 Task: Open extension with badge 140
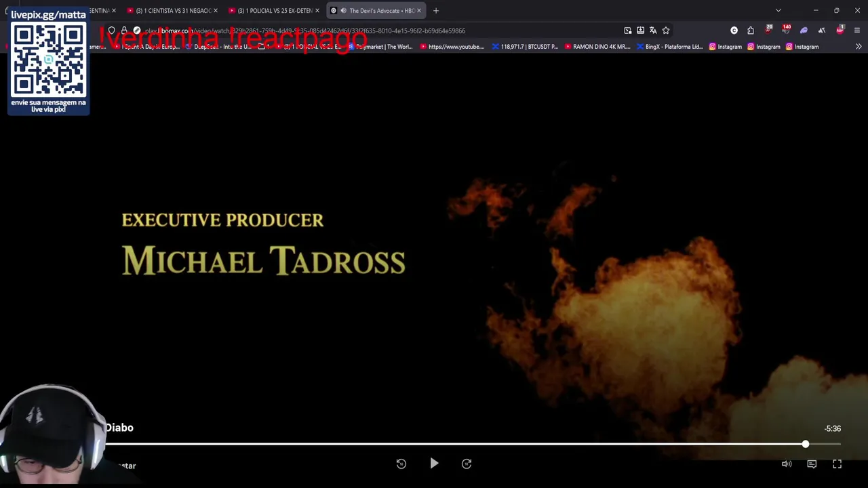tap(786, 30)
